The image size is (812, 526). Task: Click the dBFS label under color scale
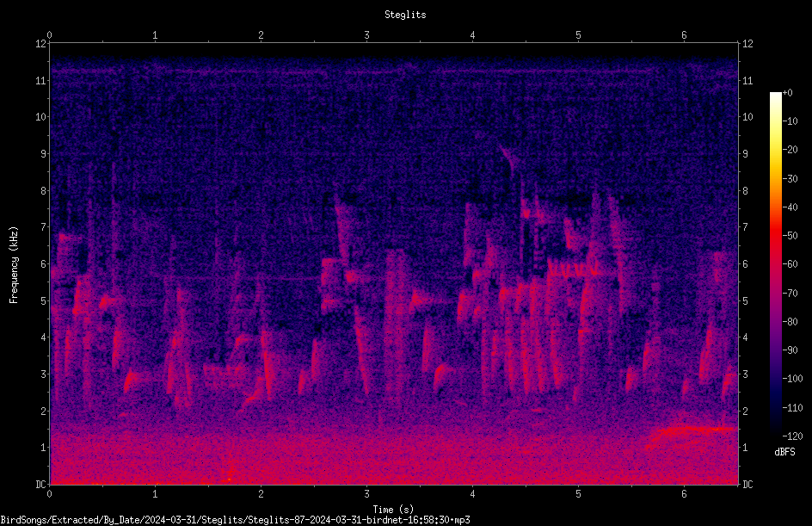tap(784, 452)
